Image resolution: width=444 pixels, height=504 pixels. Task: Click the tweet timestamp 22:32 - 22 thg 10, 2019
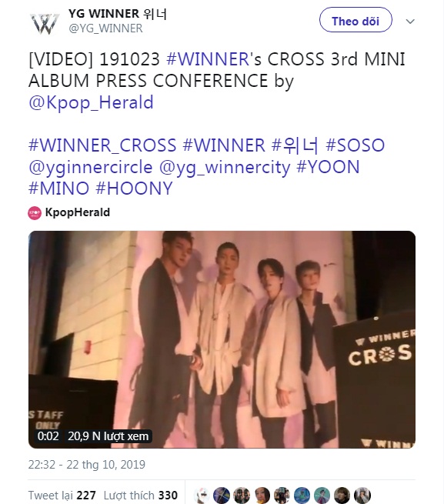[87, 465]
